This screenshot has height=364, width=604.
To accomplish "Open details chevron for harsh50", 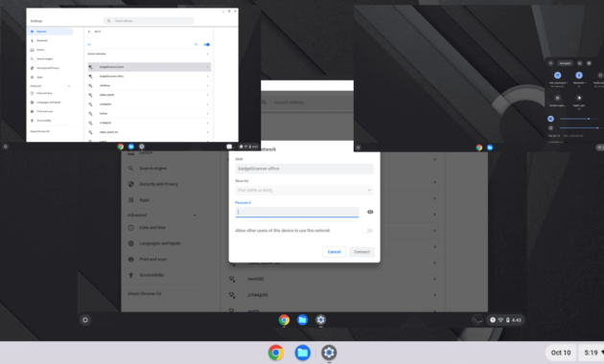I will (x=435, y=279).
